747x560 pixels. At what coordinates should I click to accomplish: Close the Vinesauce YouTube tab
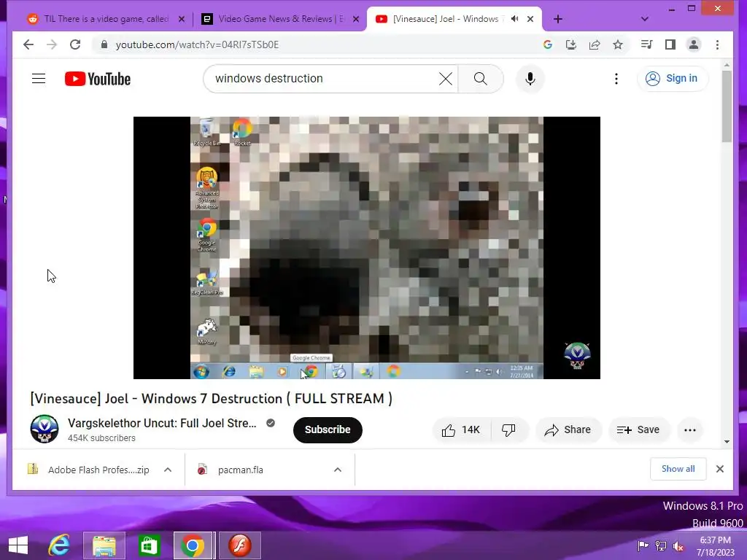(x=530, y=19)
